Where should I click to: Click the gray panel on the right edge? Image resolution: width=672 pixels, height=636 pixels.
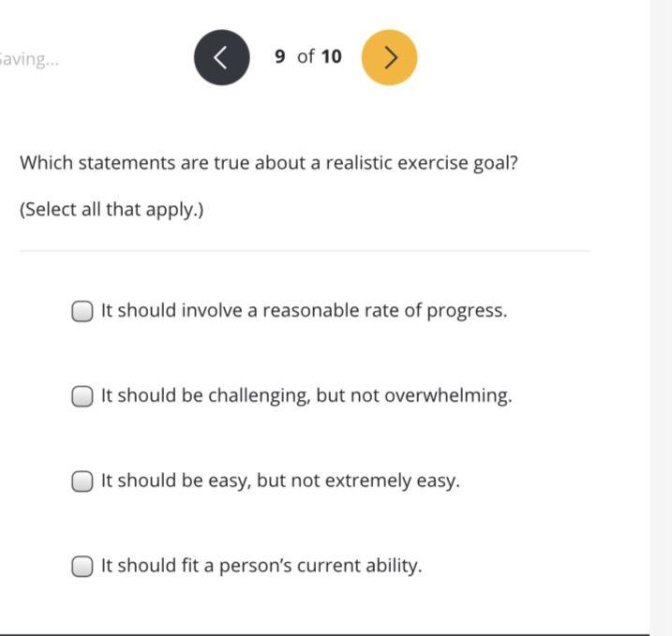click(x=661, y=318)
